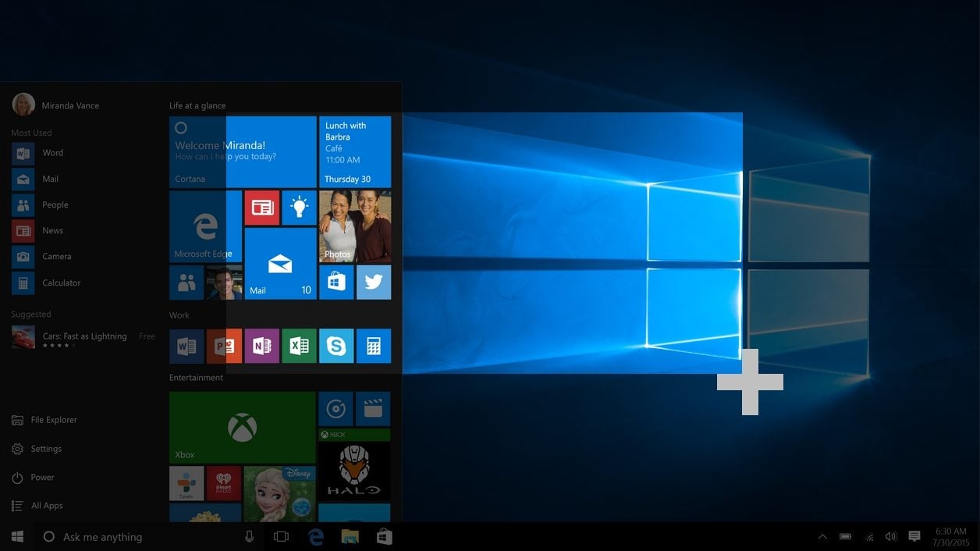Open Calculator from the Most Used list

(46, 283)
